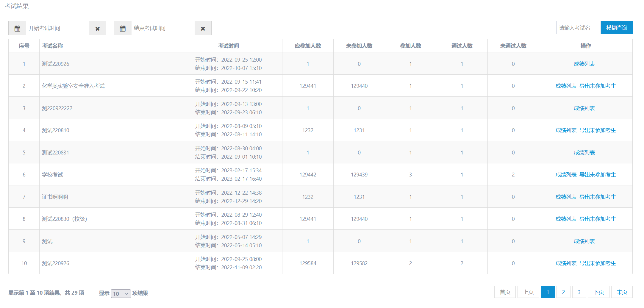Clear the end exam time field
The image size is (644, 308).
[x=203, y=28]
